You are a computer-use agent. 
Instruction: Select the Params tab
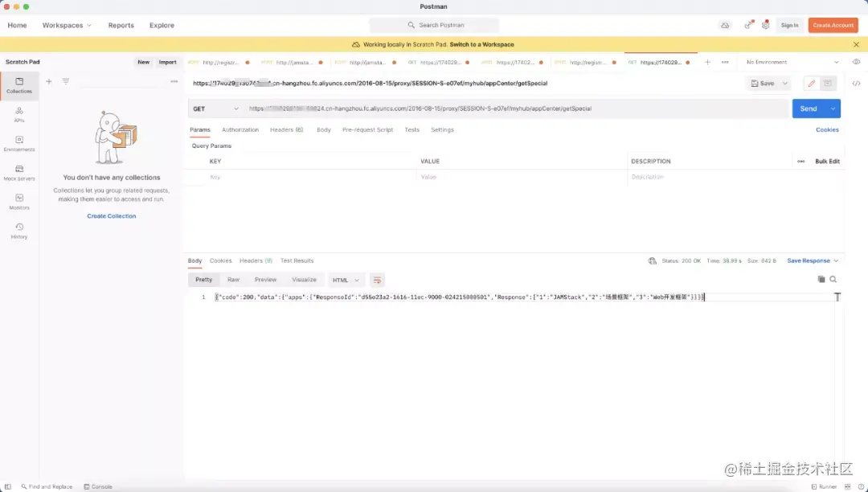200,130
